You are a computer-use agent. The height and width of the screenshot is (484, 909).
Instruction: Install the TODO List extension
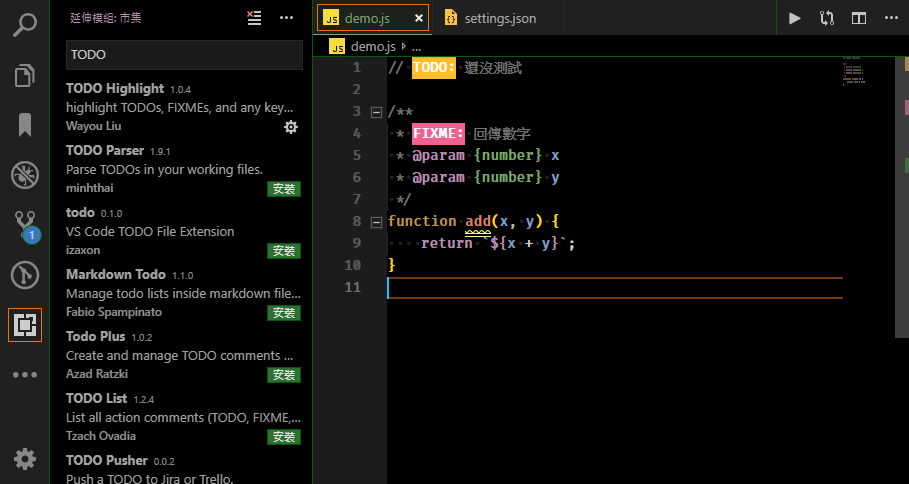coord(284,437)
